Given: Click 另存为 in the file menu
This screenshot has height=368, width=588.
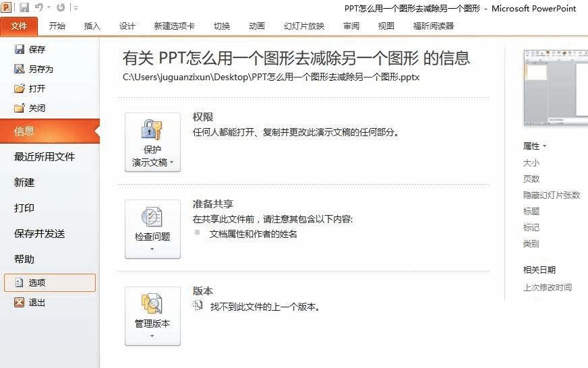Looking at the screenshot, I should (x=34, y=69).
